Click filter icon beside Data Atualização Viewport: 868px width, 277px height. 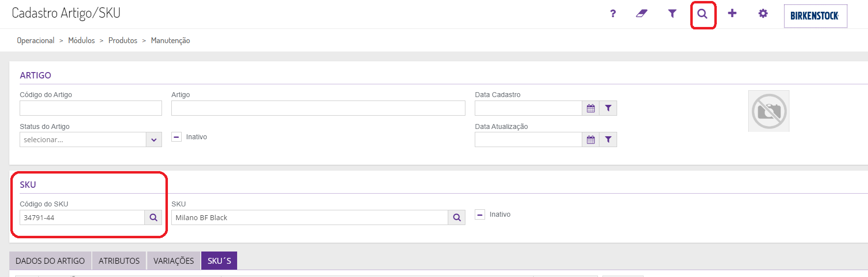point(608,140)
